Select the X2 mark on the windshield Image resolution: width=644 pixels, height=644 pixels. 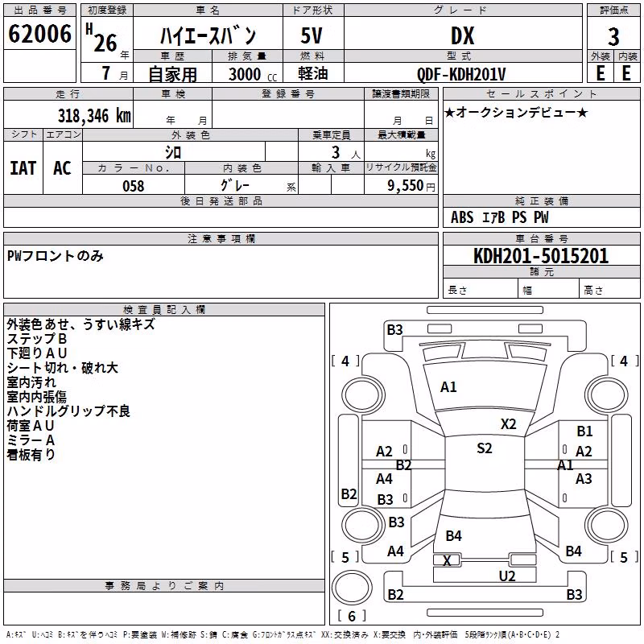(508, 424)
